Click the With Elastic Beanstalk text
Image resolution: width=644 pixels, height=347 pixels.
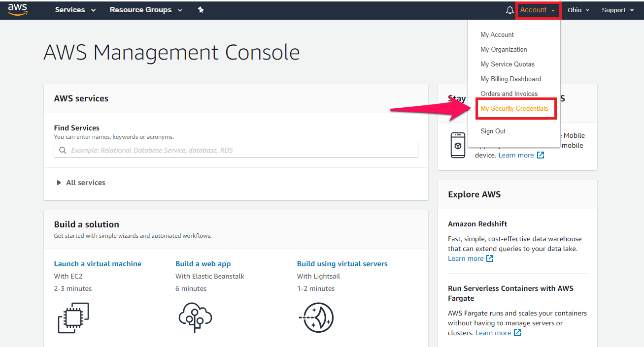210,276
